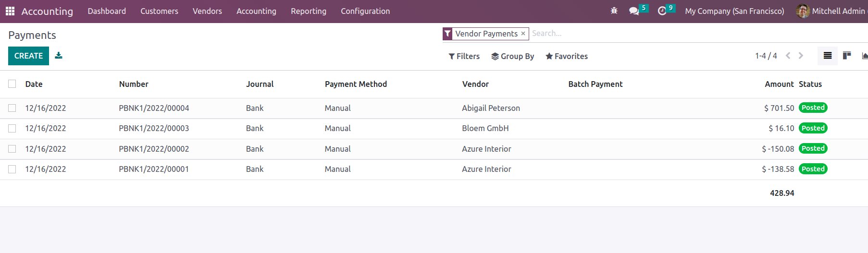The width and height of the screenshot is (868, 253).
Task: Click the debug bug icon
Action: click(x=614, y=11)
